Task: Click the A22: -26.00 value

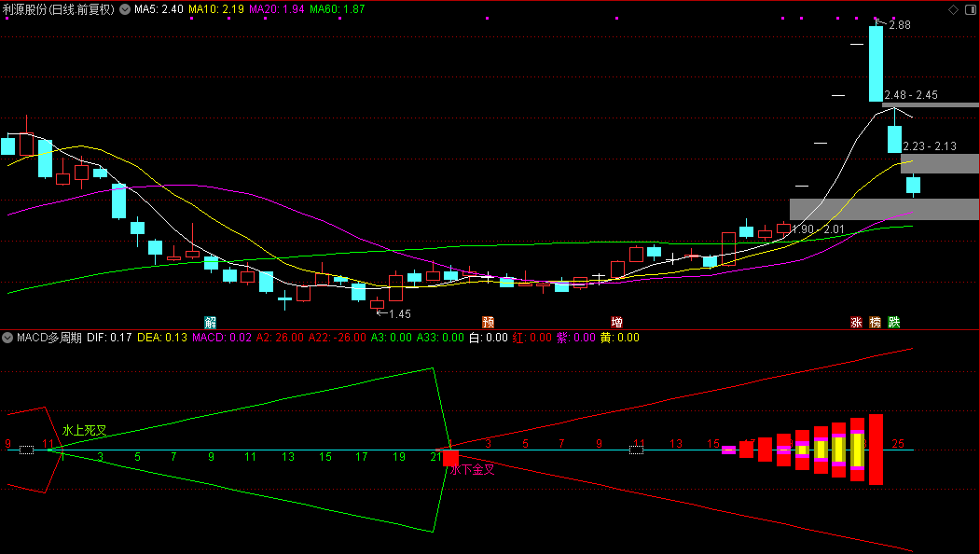Action: tap(338, 338)
